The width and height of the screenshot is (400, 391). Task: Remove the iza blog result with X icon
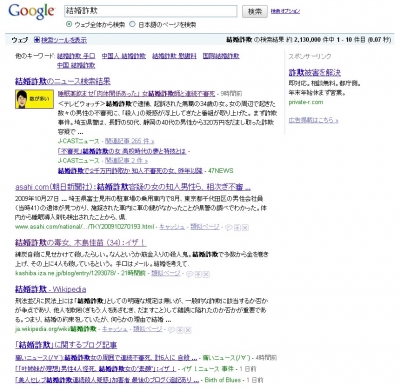pos(206,274)
